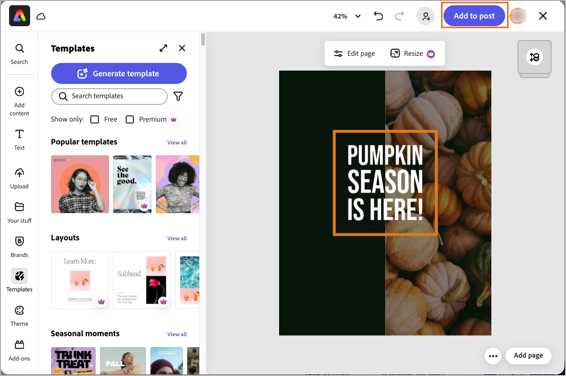View all Popular templates

(177, 143)
